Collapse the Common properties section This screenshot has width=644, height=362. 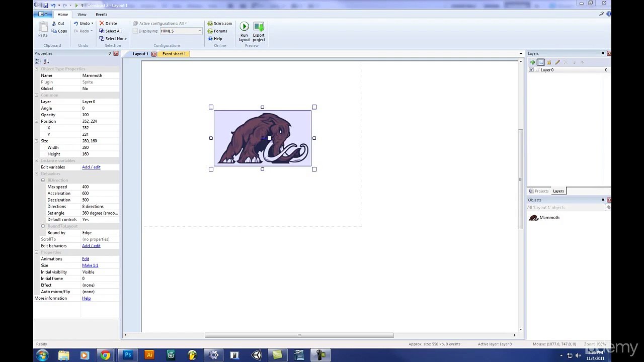[x=36, y=95]
